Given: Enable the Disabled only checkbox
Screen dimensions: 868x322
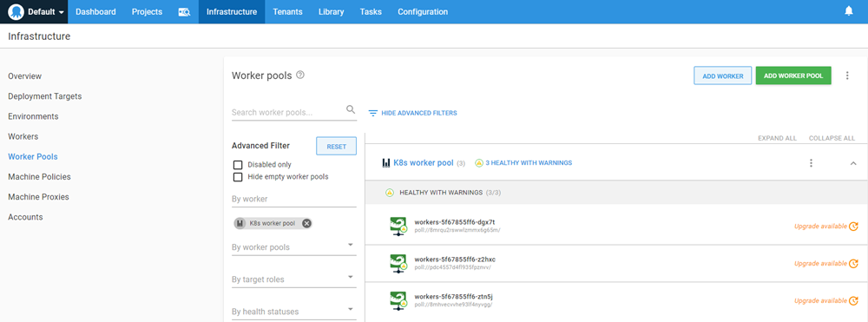Looking at the screenshot, I should [238, 165].
